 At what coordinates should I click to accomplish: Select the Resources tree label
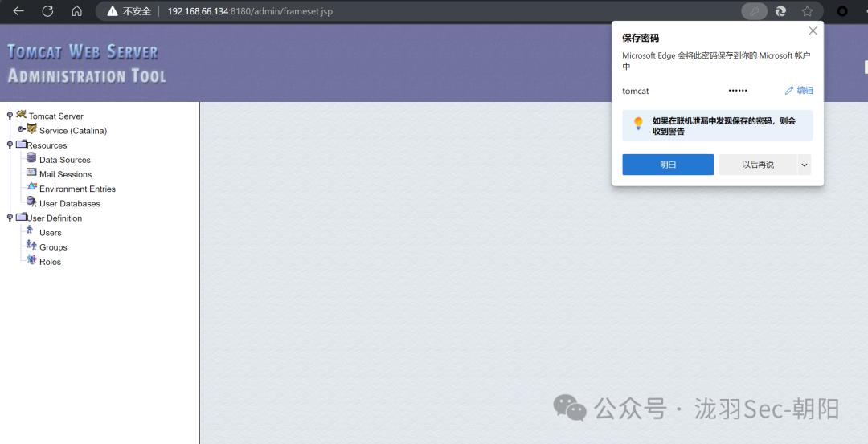pos(47,145)
